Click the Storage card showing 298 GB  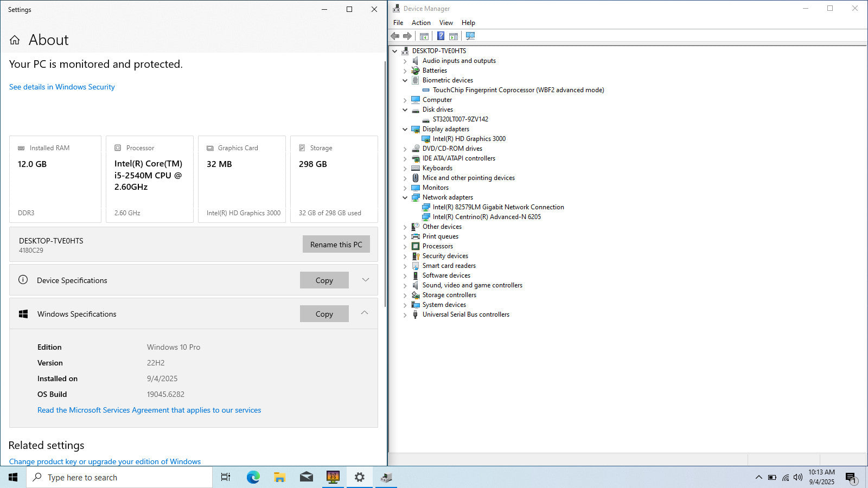pyautogui.click(x=334, y=179)
